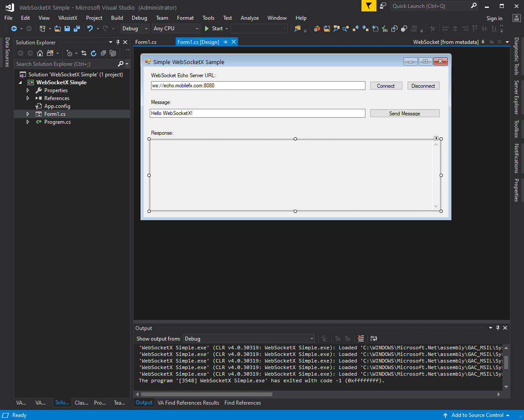The height and width of the screenshot is (420, 524).
Task: Click the Solution Explorer search magnifier icon
Action: (x=121, y=64)
